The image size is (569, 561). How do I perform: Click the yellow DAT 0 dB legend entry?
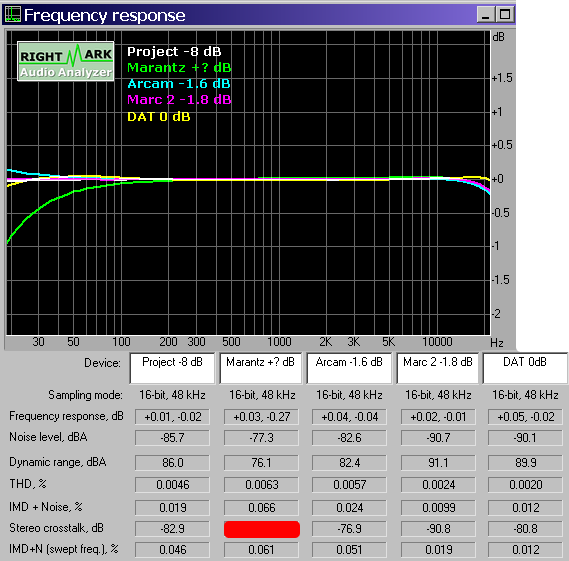tap(159, 117)
